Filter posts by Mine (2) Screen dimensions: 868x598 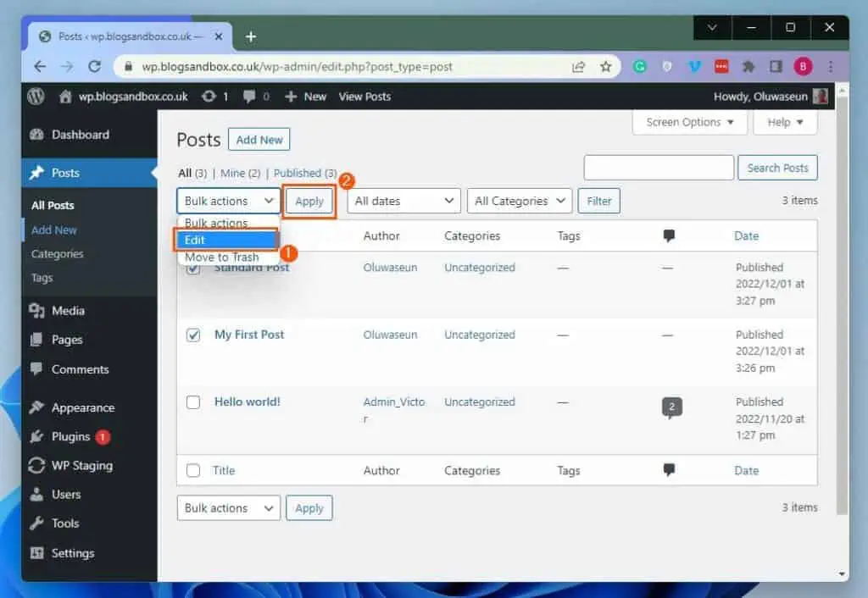[x=240, y=173]
